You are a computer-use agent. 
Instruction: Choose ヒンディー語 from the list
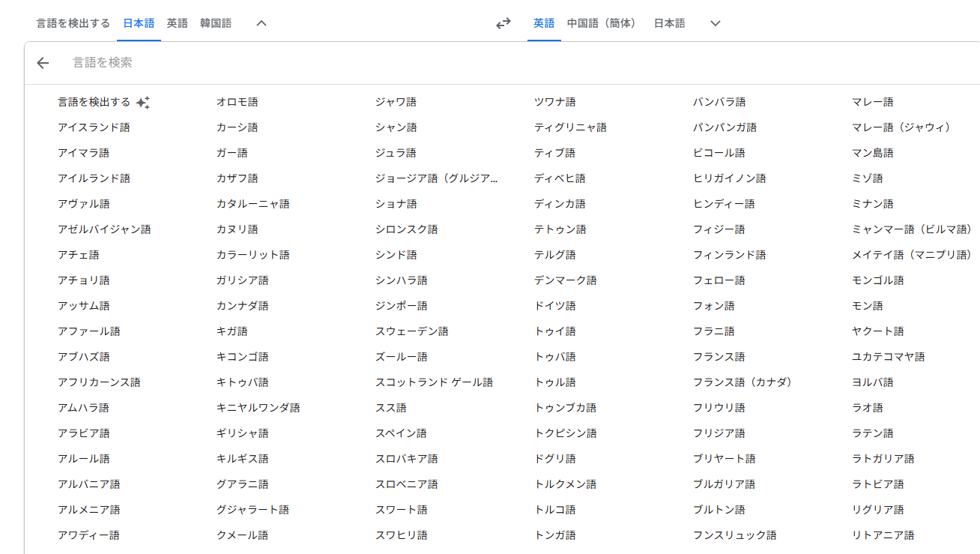click(724, 204)
